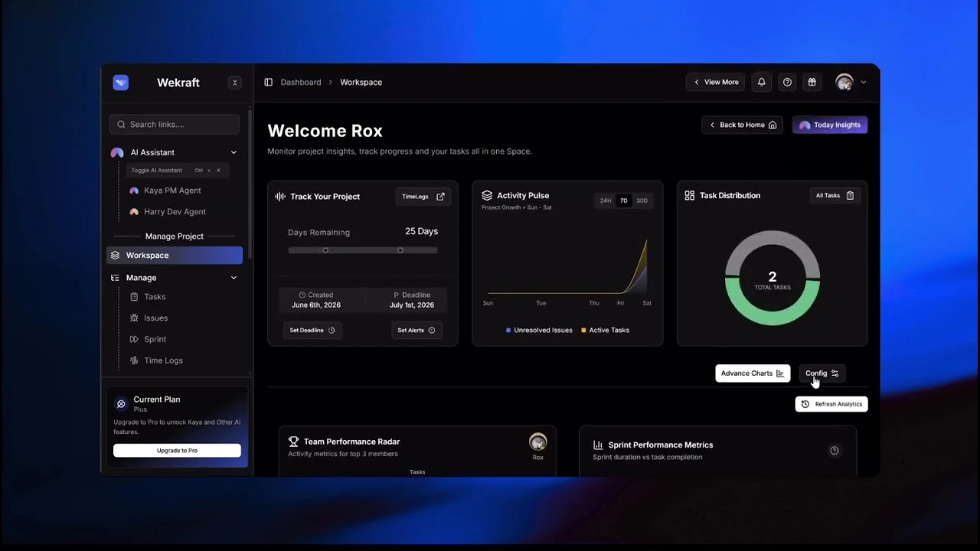Screen dimensions: 980x551
Task: Open notifications bell icon
Action: 761,82
